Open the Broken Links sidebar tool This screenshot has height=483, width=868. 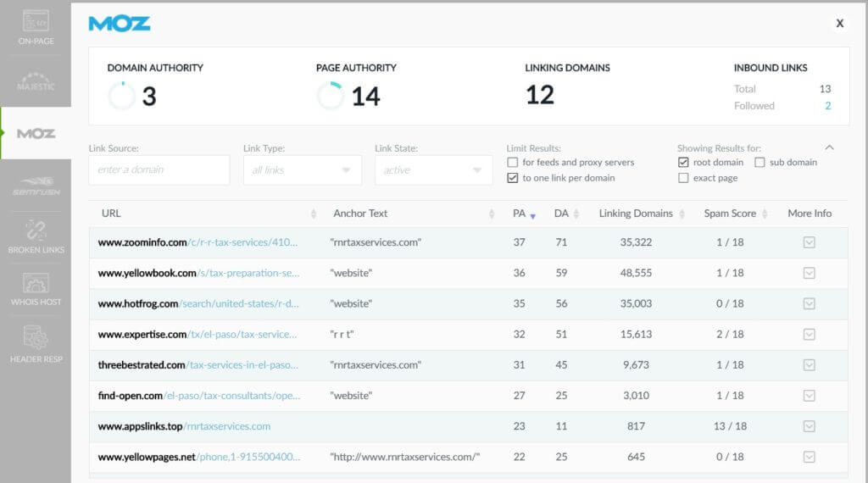point(36,236)
